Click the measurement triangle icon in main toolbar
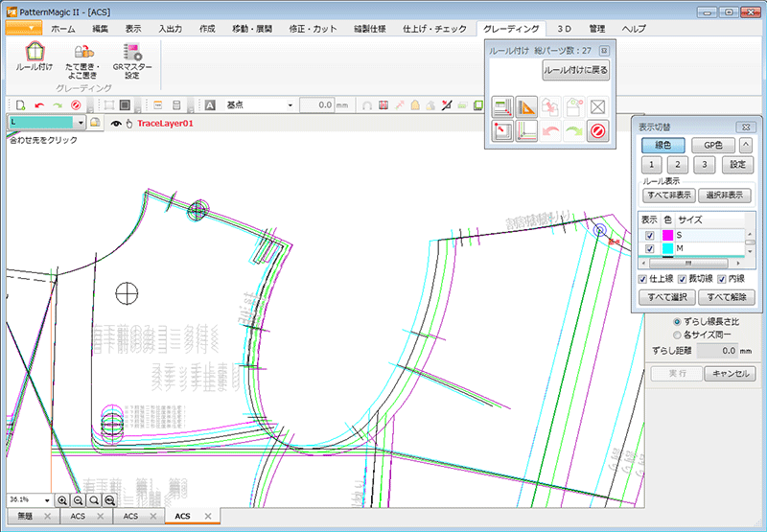Screen dimensions: 767x532 pyautogui.click(x=446, y=105)
